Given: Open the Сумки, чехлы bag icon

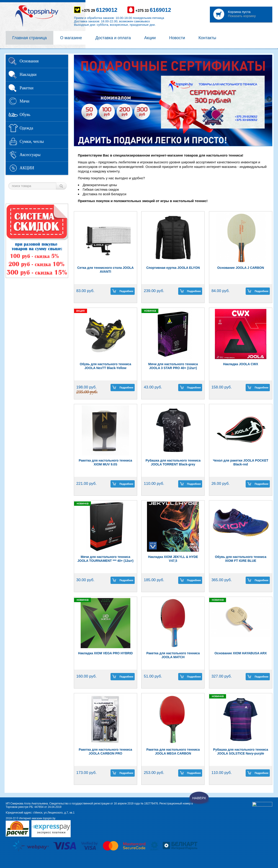Looking at the screenshot, I should pyautogui.click(x=13, y=141).
